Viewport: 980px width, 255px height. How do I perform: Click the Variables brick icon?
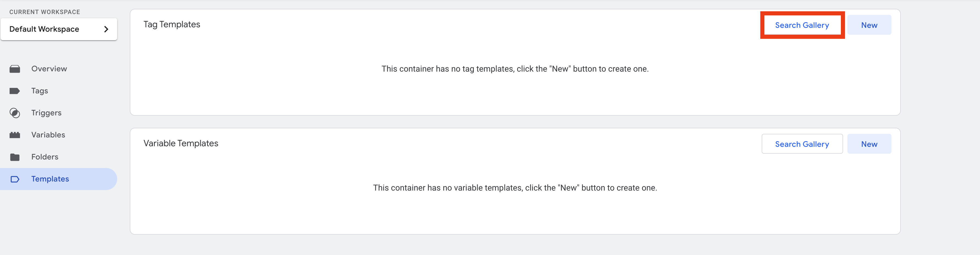click(15, 135)
